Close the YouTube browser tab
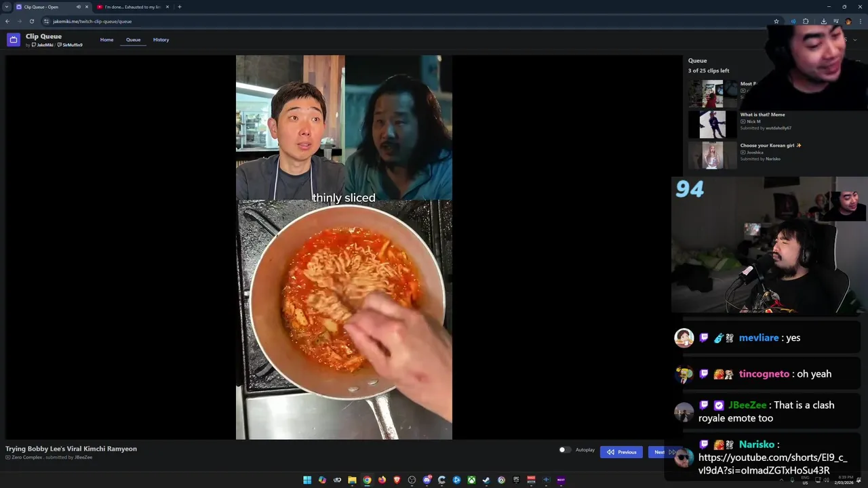This screenshot has height=488, width=868. (x=167, y=7)
